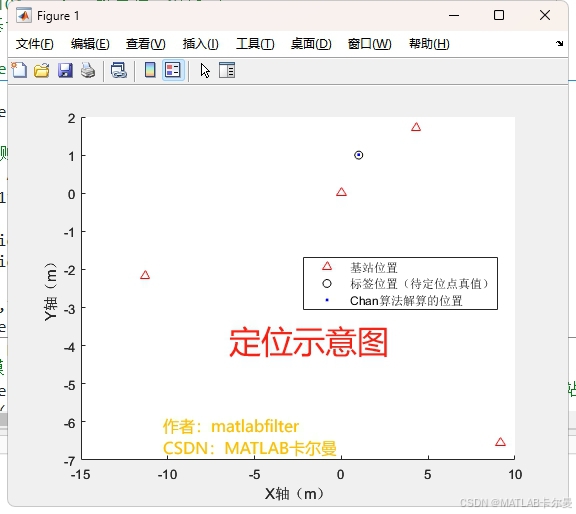Click the Link Plot toolbar icon
The image size is (576, 514).
click(119, 70)
